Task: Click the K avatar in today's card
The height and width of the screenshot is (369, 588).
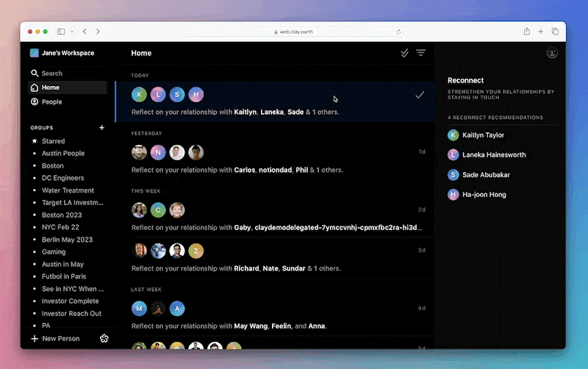Action: pos(139,95)
